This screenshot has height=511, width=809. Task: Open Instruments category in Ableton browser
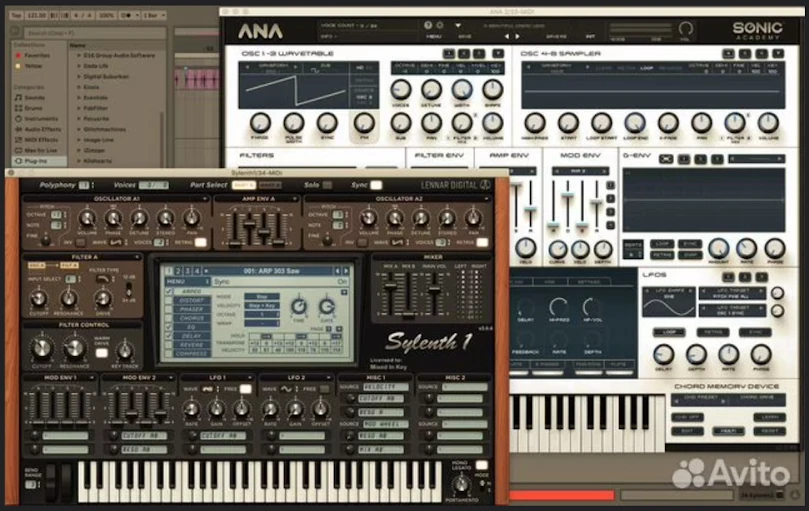pos(36,119)
